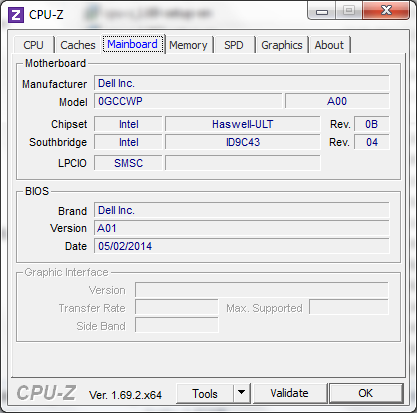The image size is (417, 413).
Task: Click the Chipset label
Action: tap(69, 124)
